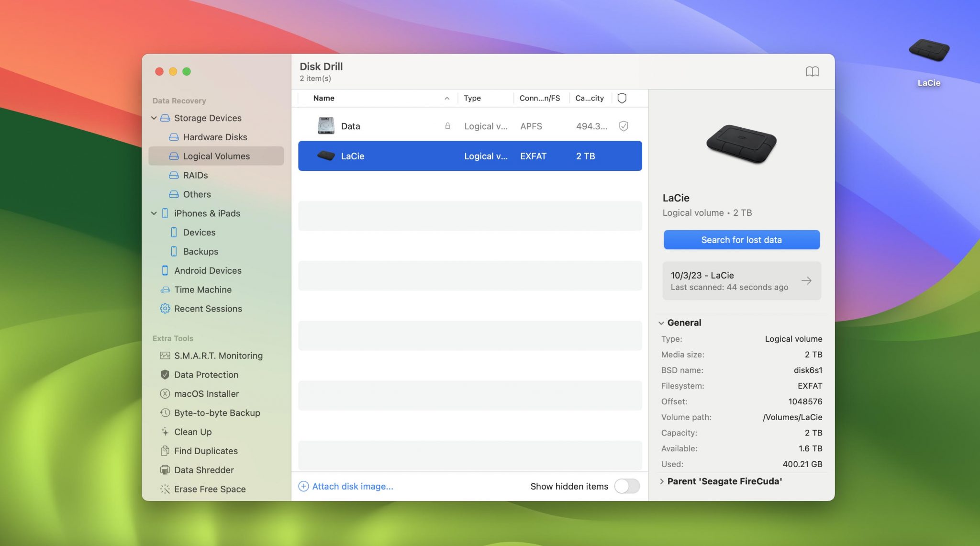Select Logical Volumes in sidebar
This screenshot has height=546, width=980.
(x=216, y=156)
